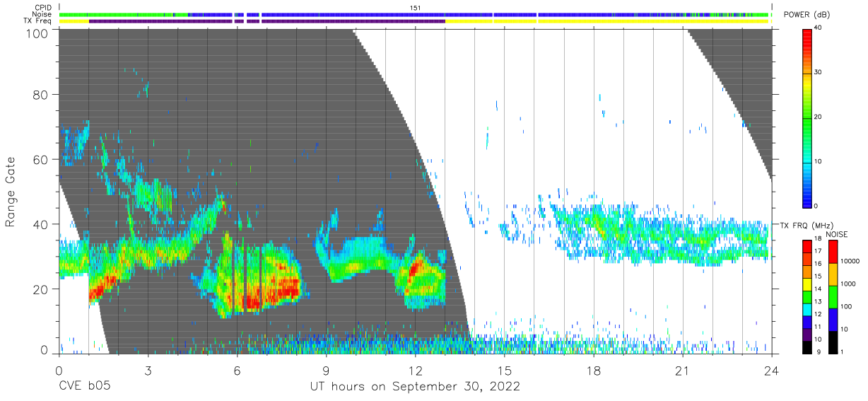Click the 'TX Freq' row label at top

(x=37, y=21)
